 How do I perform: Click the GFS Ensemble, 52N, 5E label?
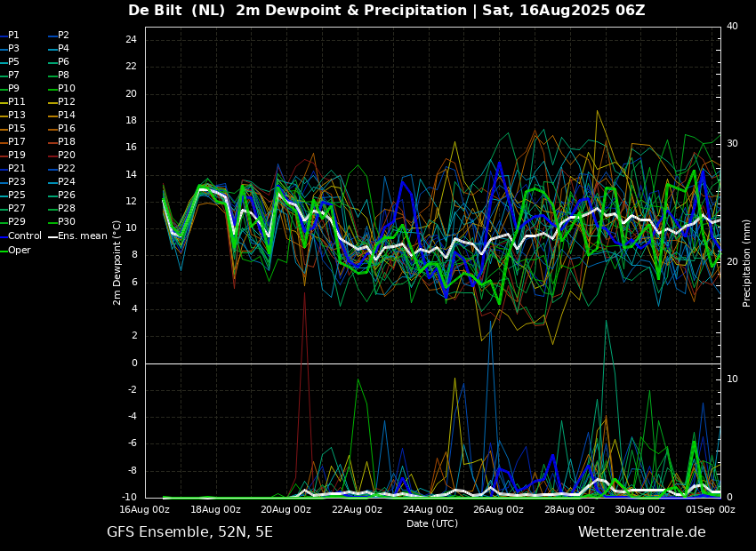pos(189,532)
